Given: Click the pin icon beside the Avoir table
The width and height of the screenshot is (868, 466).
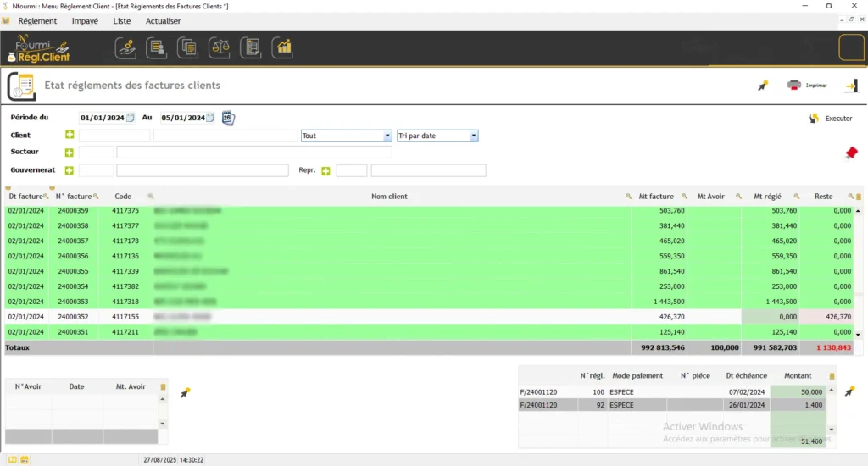Looking at the screenshot, I should pos(185,393).
